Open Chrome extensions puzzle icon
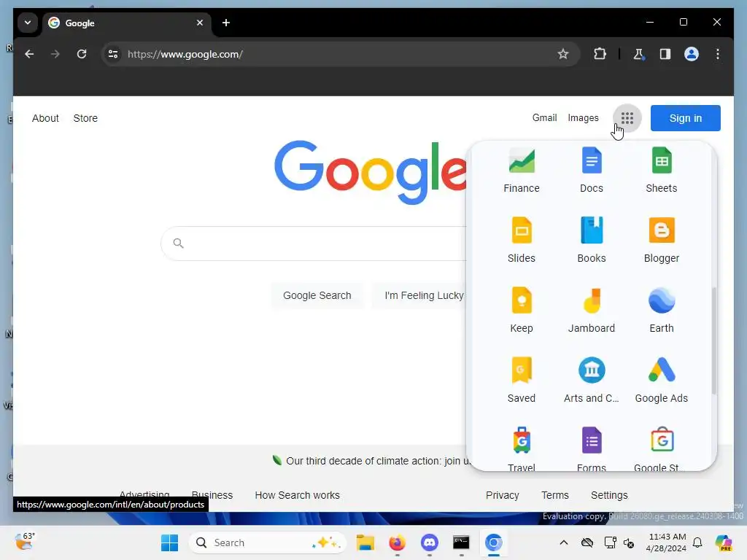The width and height of the screenshot is (747, 560). (x=600, y=54)
